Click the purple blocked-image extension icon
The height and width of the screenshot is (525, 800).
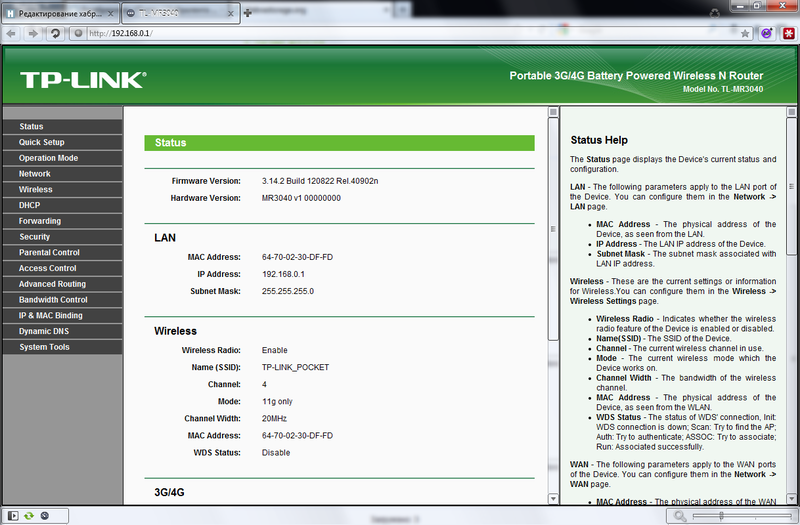(766, 34)
